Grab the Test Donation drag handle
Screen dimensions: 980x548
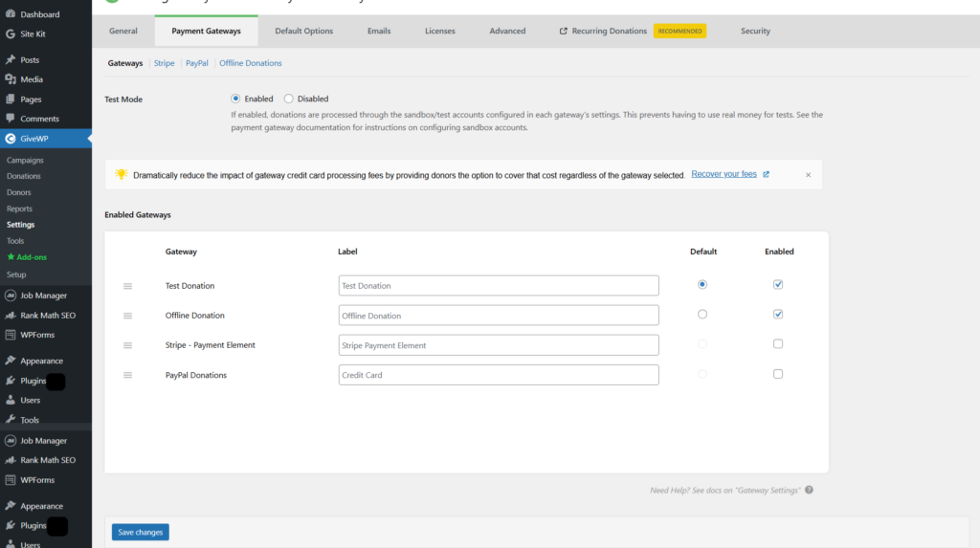pyautogui.click(x=127, y=286)
